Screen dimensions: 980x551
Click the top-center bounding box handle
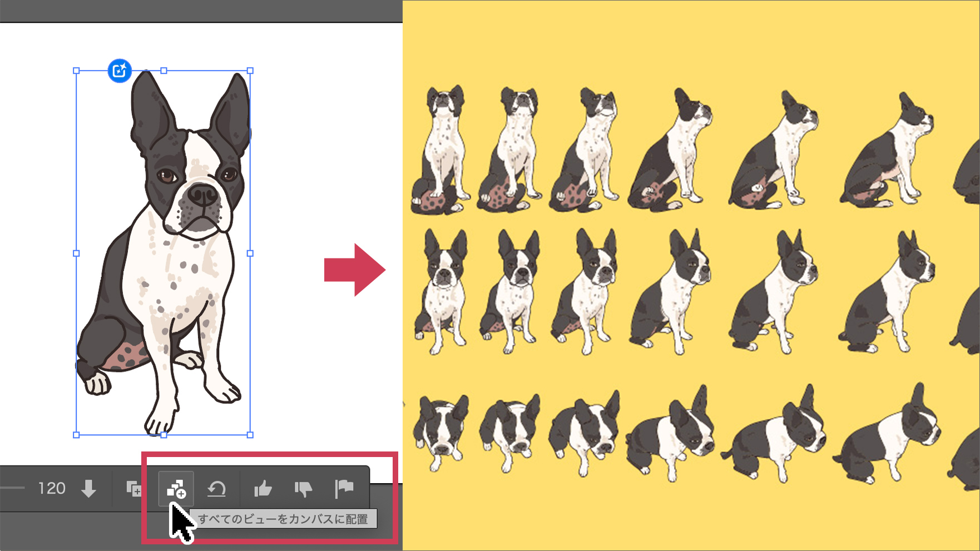point(164,71)
